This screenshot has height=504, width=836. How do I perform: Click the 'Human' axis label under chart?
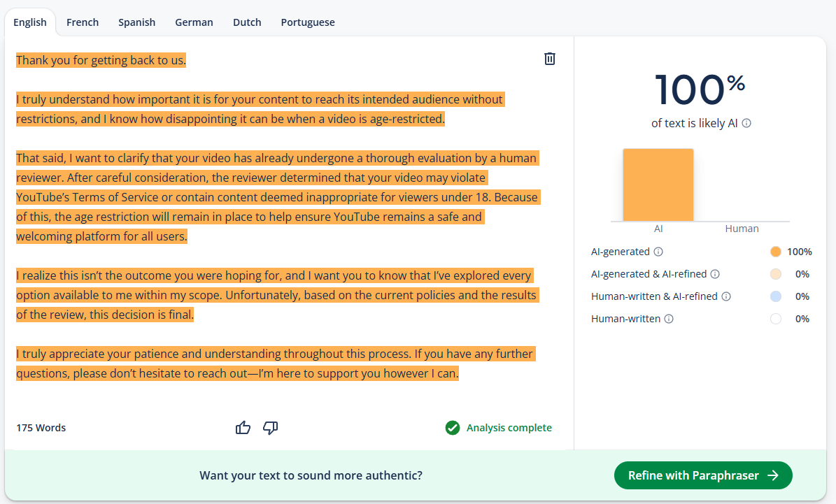point(742,229)
